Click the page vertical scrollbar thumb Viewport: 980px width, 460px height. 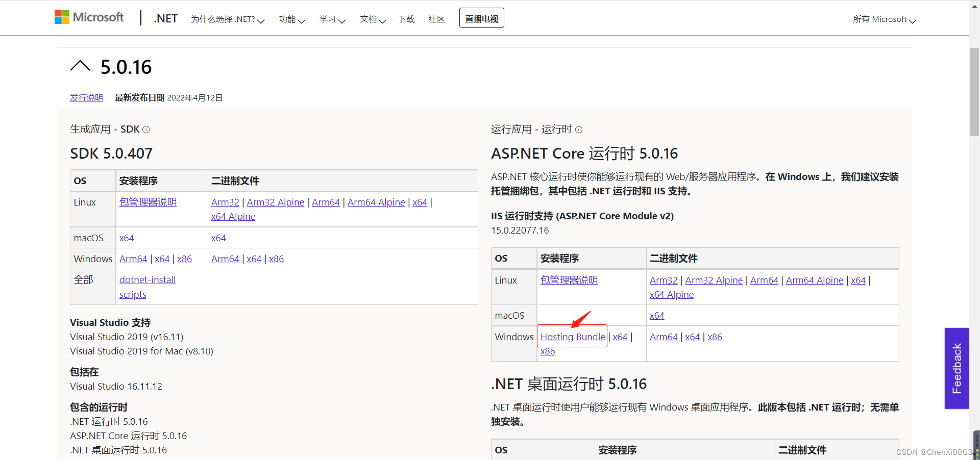coord(974,92)
